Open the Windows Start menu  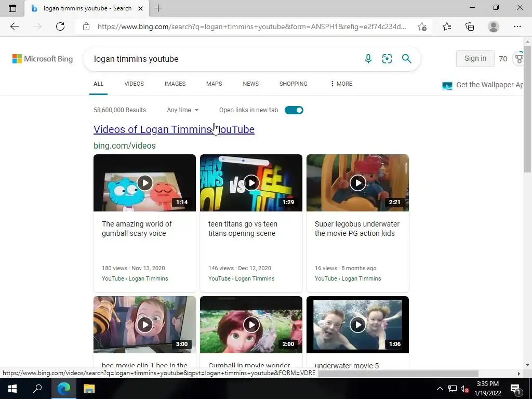pyautogui.click(x=12, y=389)
